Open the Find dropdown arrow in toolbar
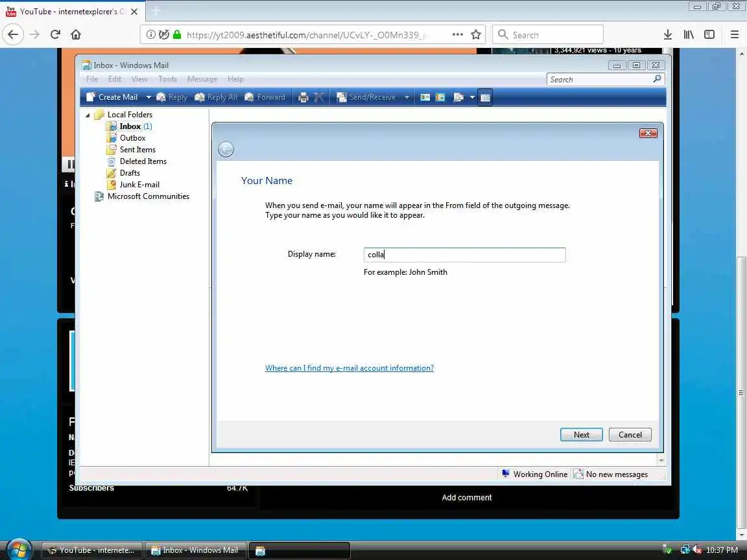The image size is (747, 560). [x=472, y=97]
